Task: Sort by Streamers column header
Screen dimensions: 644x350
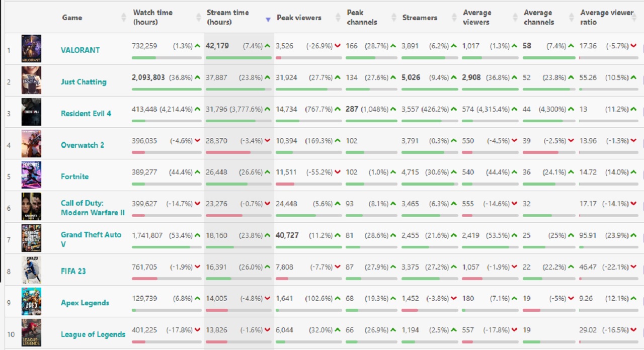Action: [420, 18]
